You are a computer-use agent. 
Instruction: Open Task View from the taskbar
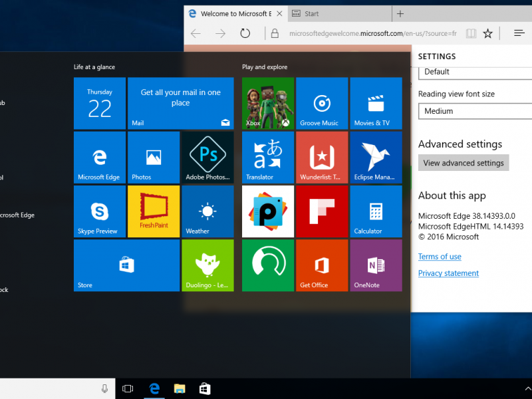click(128, 389)
